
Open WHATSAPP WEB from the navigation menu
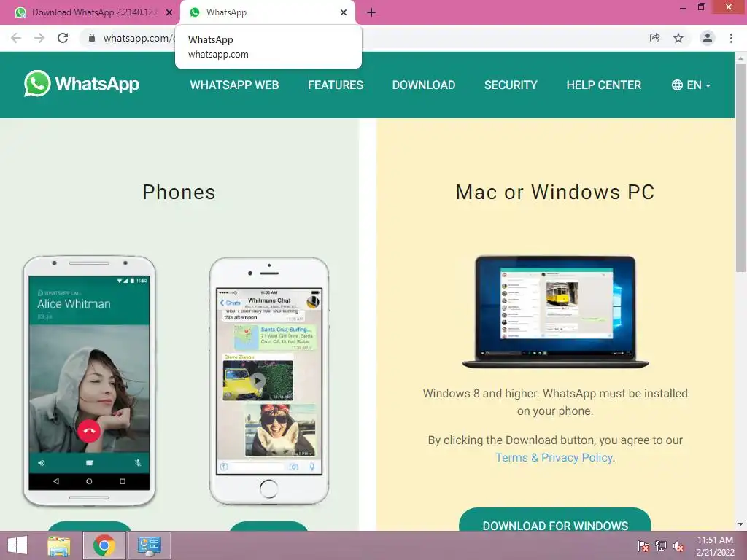pyautogui.click(x=234, y=85)
